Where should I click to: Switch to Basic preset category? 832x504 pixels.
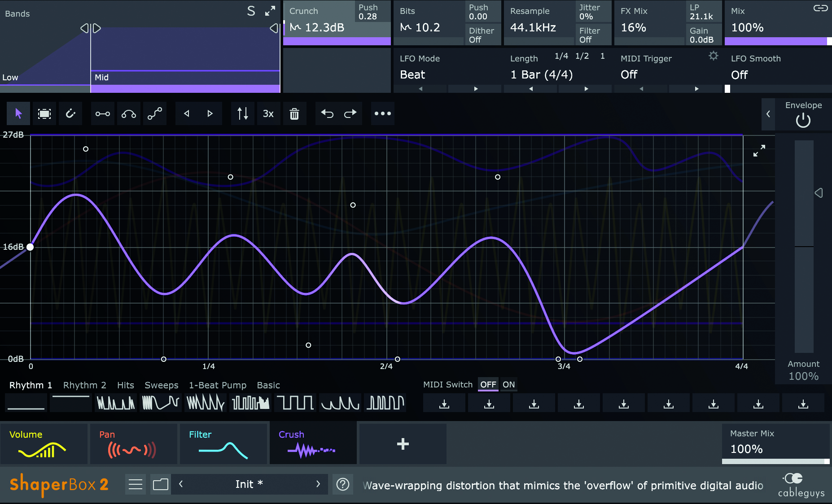[x=268, y=385]
